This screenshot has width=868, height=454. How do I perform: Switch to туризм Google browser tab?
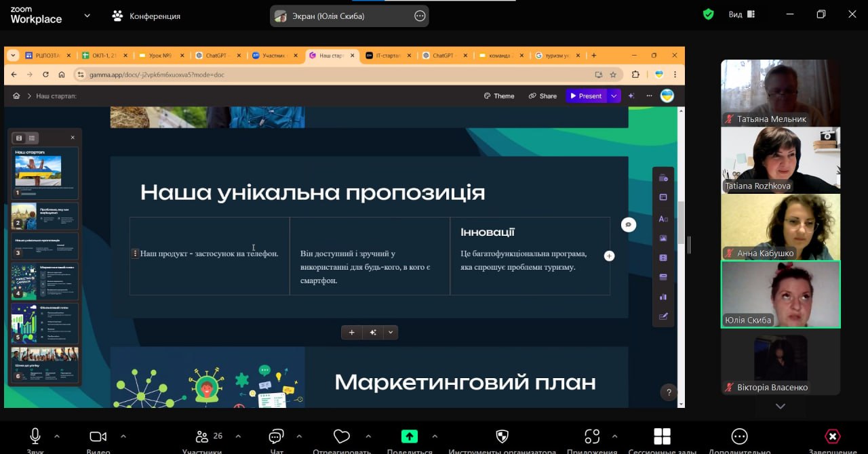(x=557, y=56)
